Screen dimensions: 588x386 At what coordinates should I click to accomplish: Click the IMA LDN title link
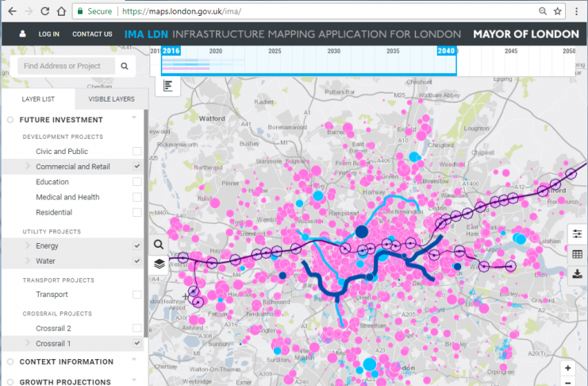pyautogui.click(x=146, y=34)
